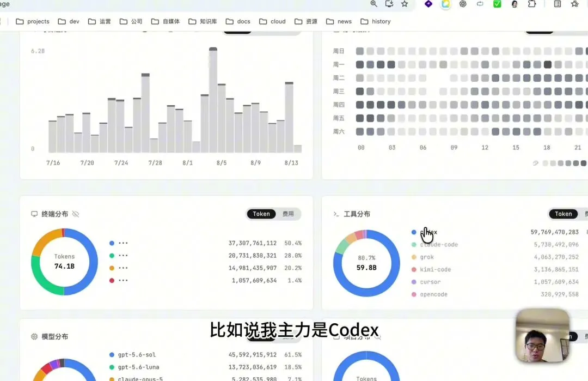Select the grok legend entry
The height and width of the screenshot is (381, 588).
pos(427,257)
